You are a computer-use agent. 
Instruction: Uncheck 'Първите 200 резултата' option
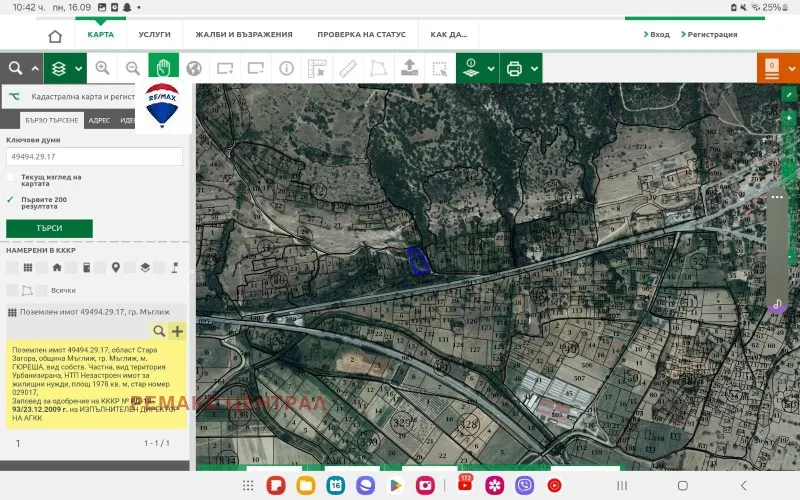tap(11, 199)
